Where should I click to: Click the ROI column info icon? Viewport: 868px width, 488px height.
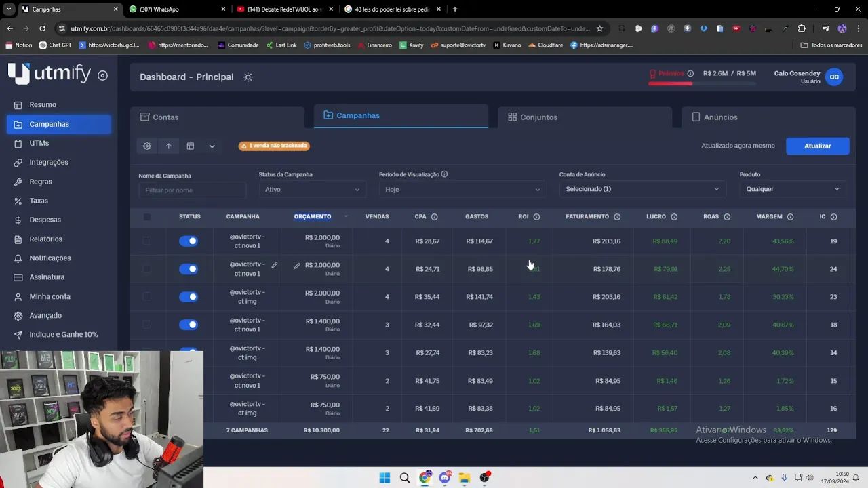(x=536, y=217)
